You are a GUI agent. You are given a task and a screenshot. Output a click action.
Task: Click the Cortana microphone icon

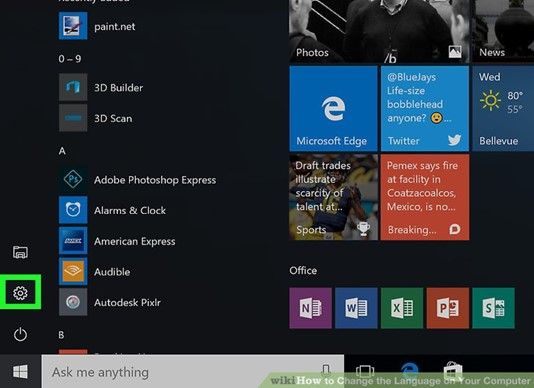click(326, 370)
